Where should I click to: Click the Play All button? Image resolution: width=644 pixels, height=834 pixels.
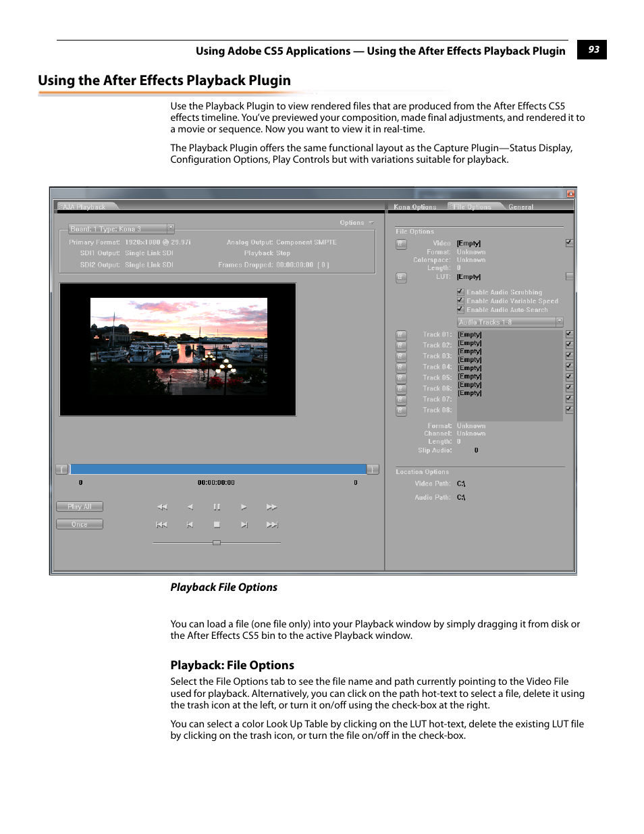coord(79,506)
